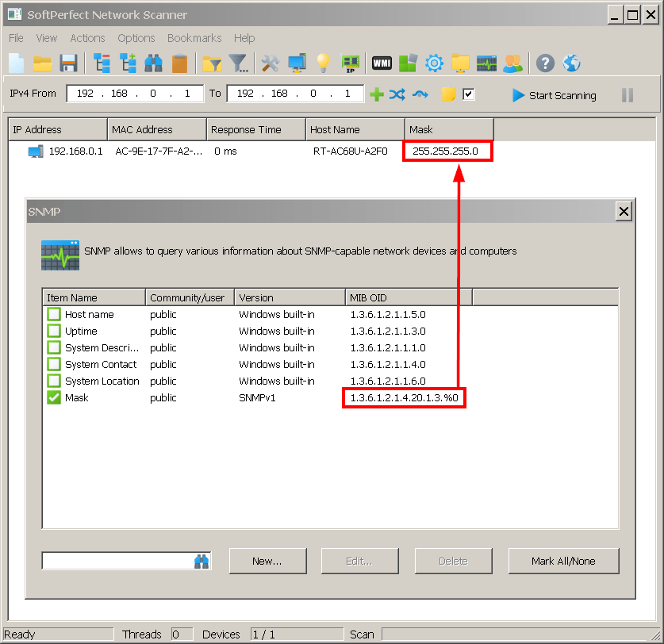
Task: Click the users accounts icon
Action: (x=512, y=63)
